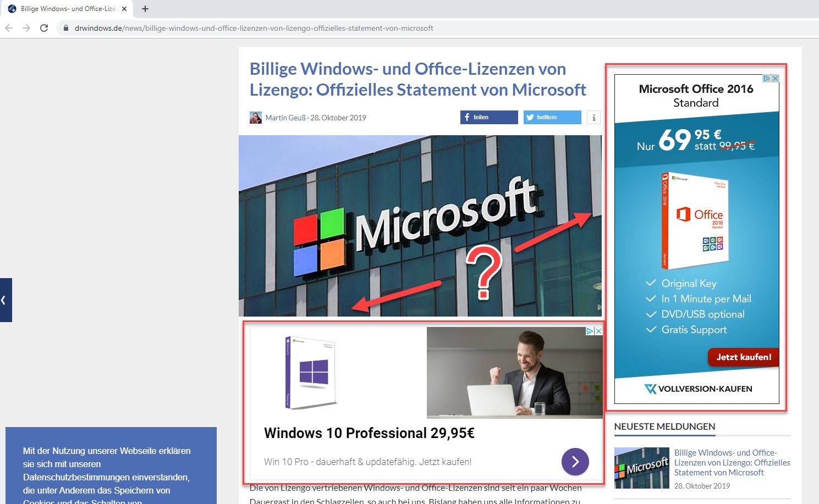Click the circular arrow on the Windows 10 Professional ad
The image size is (819, 504).
click(575, 462)
